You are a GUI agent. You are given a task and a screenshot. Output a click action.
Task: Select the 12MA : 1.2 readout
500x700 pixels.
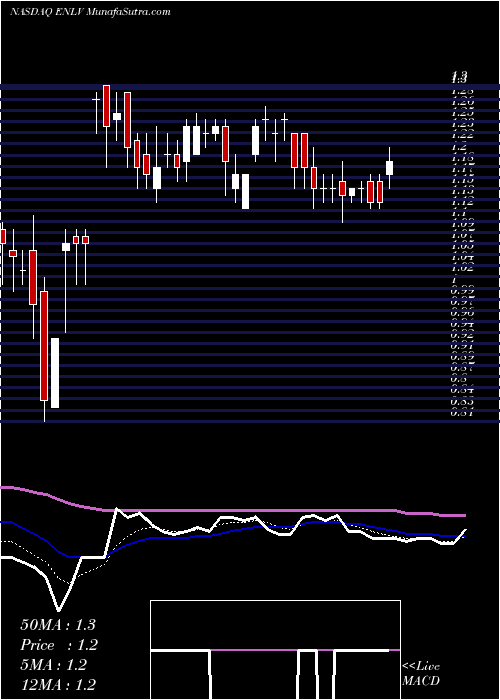coord(58,685)
